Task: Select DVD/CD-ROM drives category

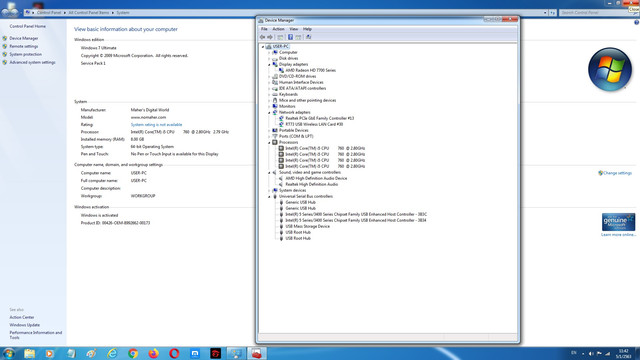Action: pos(298,76)
